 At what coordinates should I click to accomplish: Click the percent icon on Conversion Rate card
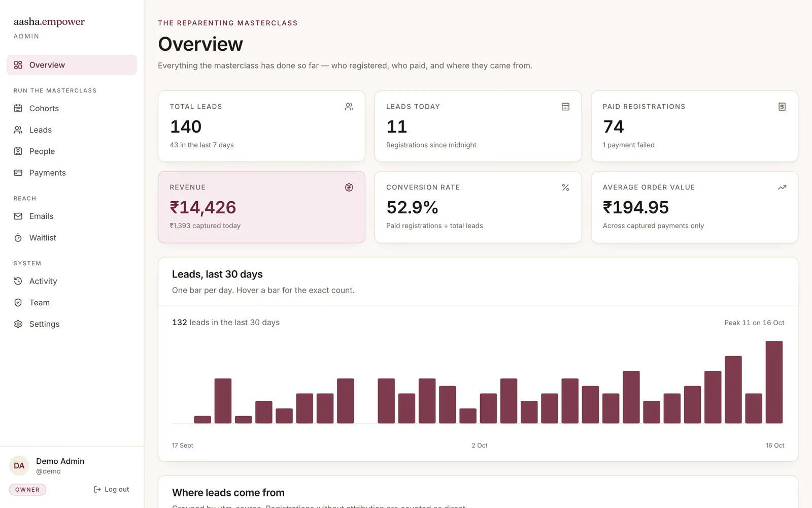coord(565,187)
